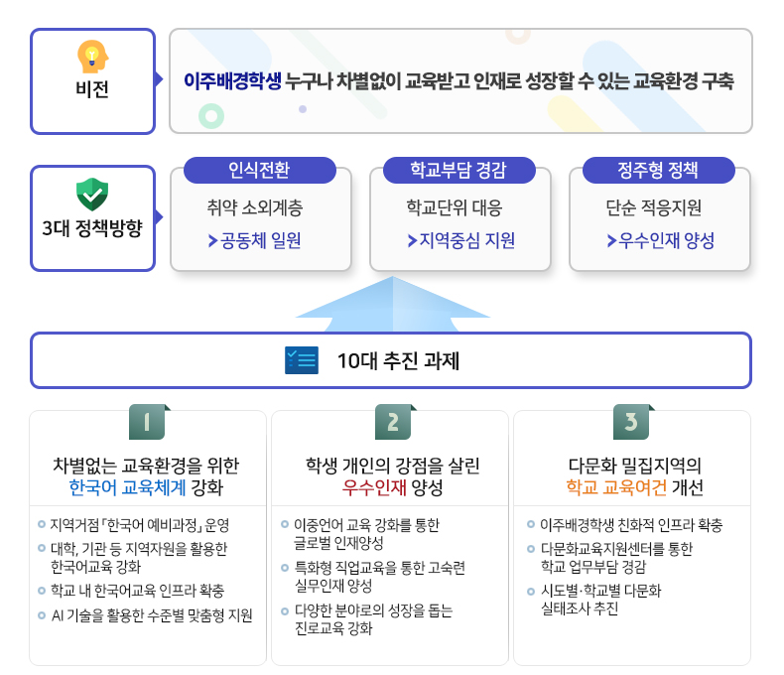This screenshot has height=675, width=784.
Task: Click the number 3 badge icon
Action: click(x=632, y=422)
